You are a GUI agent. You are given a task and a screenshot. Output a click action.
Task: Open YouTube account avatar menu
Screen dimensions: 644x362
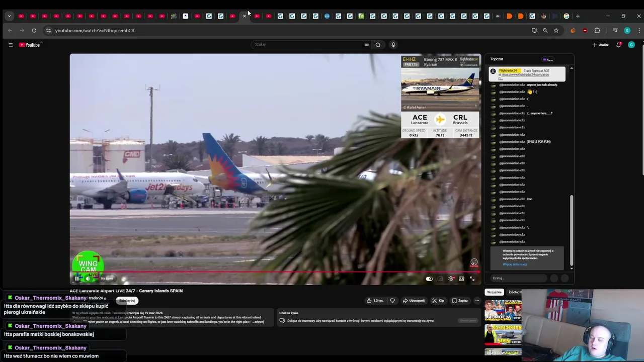(x=631, y=45)
